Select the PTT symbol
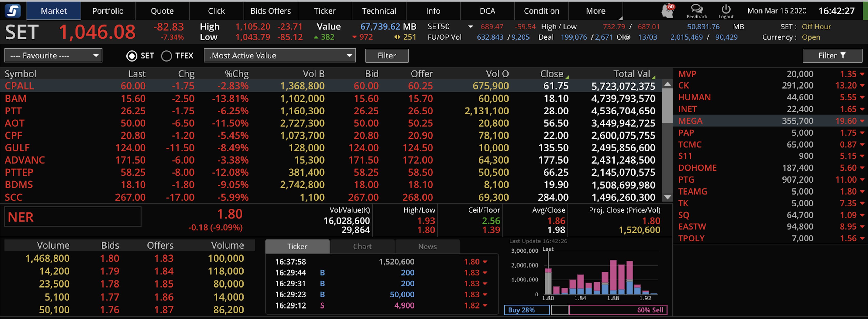 click(13, 111)
